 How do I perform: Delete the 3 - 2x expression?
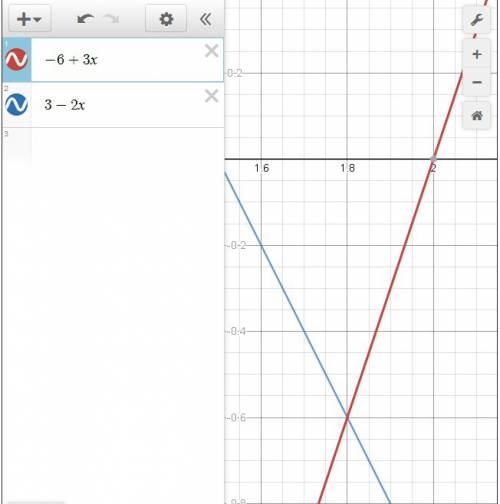tap(212, 96)
